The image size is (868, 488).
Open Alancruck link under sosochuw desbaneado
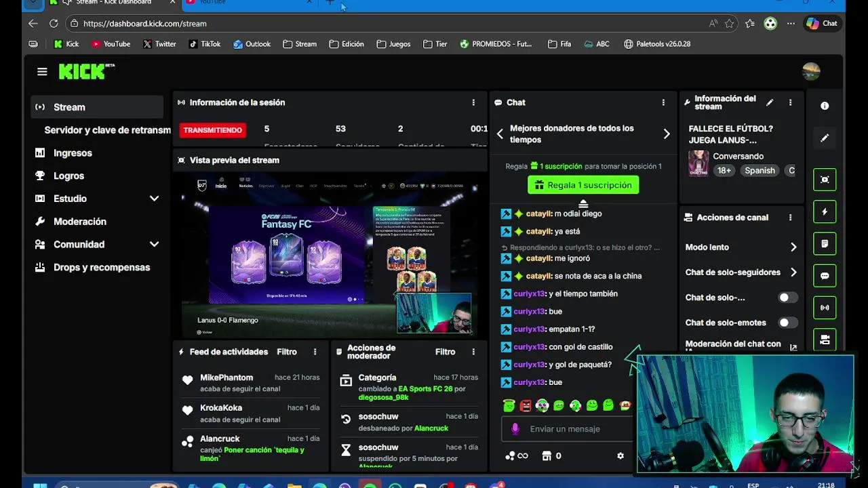[431, 428]
